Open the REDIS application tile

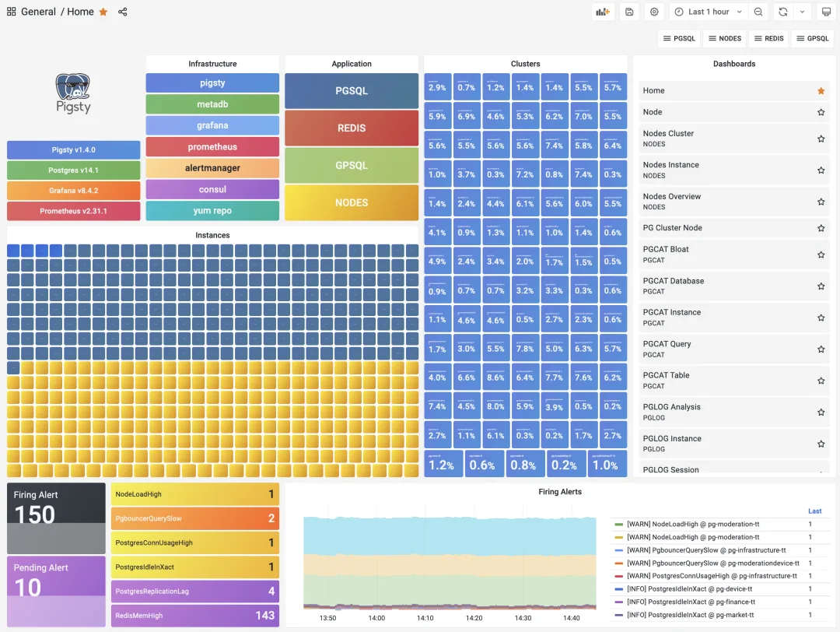(352, 128)
